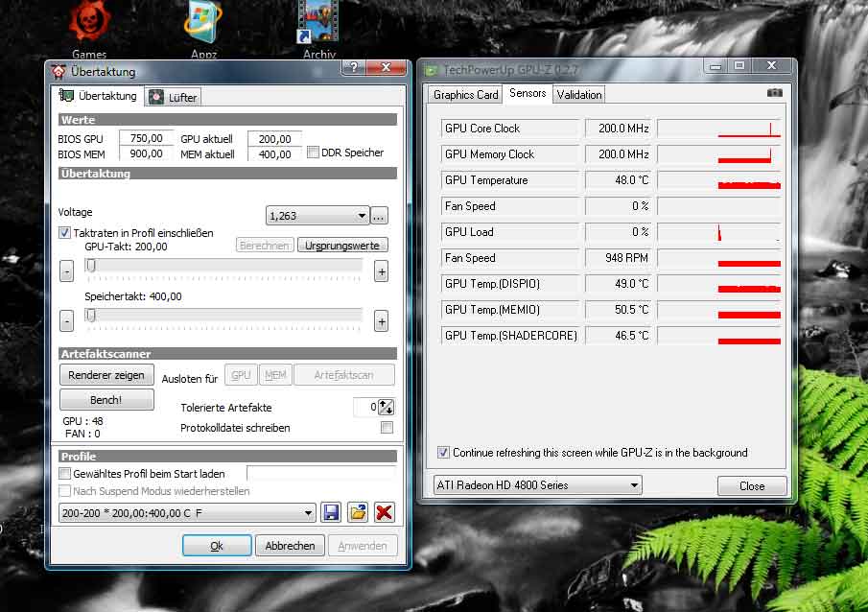
Task: Click the Abbrechen button
Action: tap(290, 546)
